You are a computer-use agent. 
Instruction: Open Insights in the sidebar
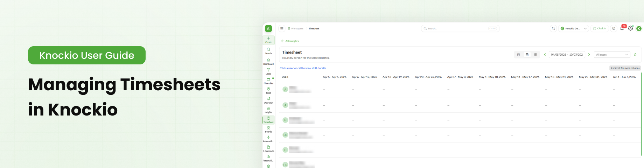268,110
